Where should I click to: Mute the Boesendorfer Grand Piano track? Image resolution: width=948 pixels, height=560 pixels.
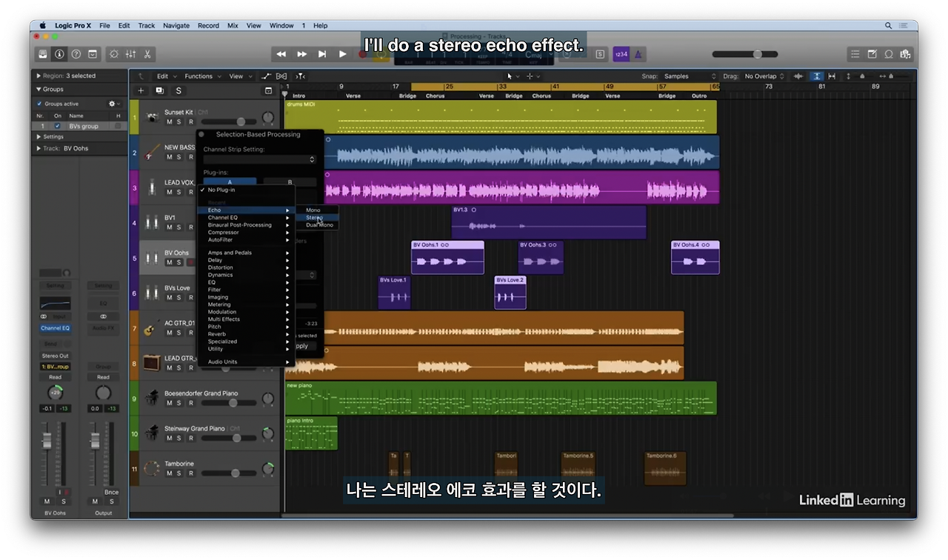point(169,403)
